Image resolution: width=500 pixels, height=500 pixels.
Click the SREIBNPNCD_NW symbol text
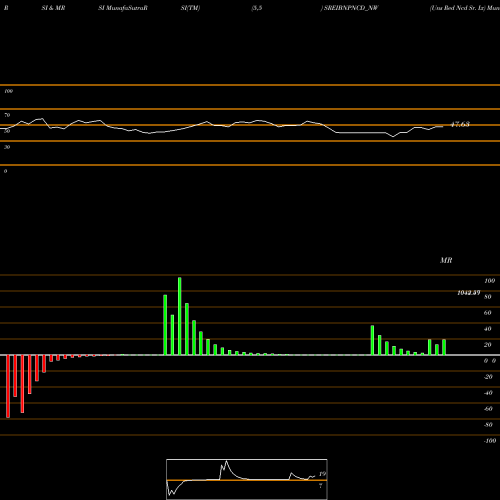(351, 8)
